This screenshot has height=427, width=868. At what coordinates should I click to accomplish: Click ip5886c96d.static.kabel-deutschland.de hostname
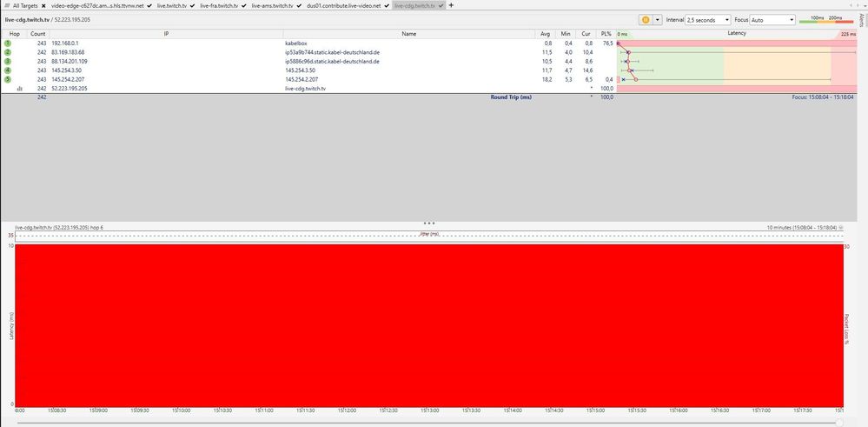point(332,61)
